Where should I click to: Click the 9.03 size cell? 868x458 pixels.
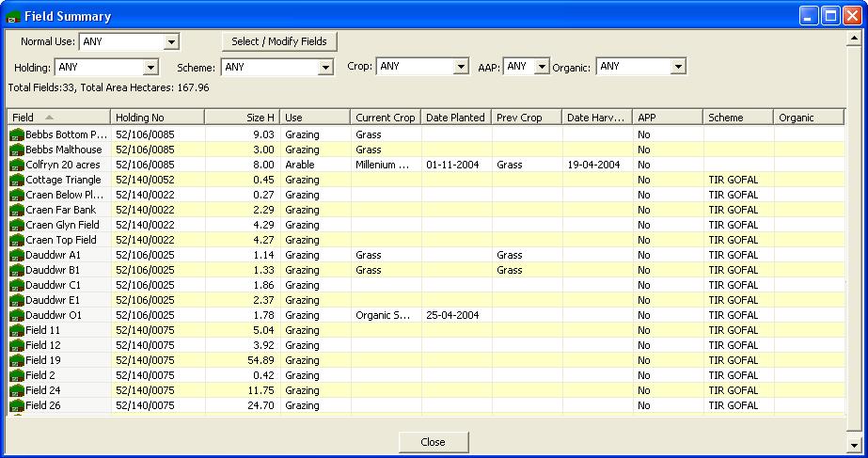243,134
